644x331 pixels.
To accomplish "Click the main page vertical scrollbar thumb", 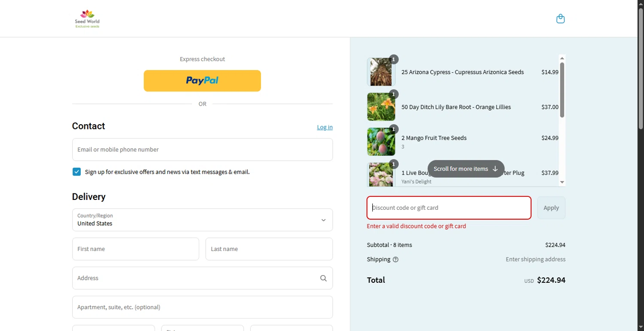I will pos(641,69).
